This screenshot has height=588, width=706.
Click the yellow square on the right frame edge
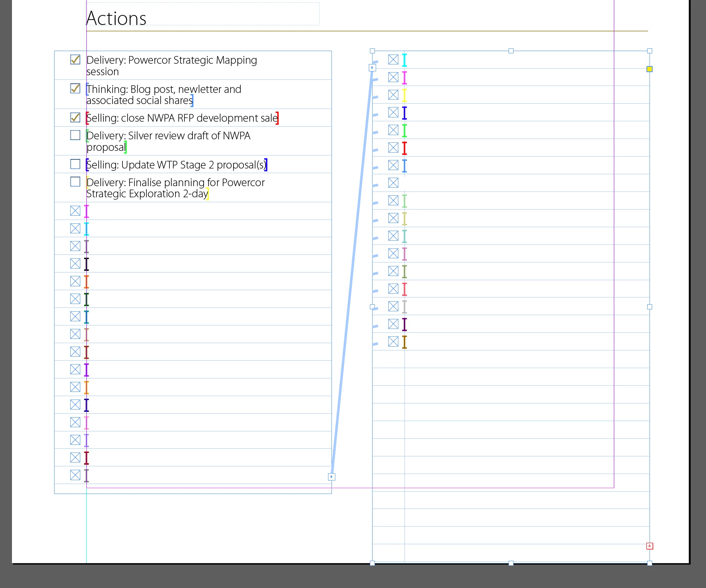[x=650, y=69]
